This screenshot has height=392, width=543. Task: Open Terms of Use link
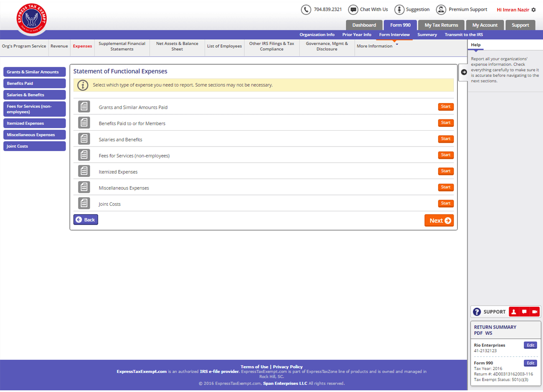point(254,367)
